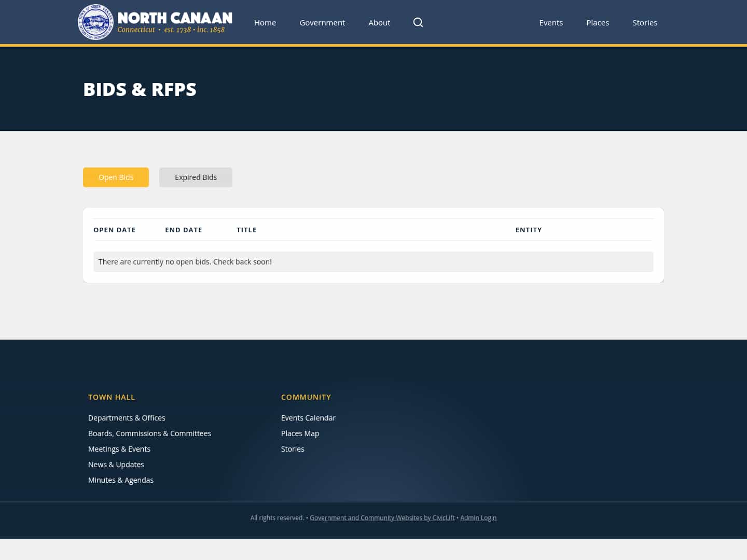The image size is (747, 560).
Task: Open the Stories section
Action: [x=645, y=22]
